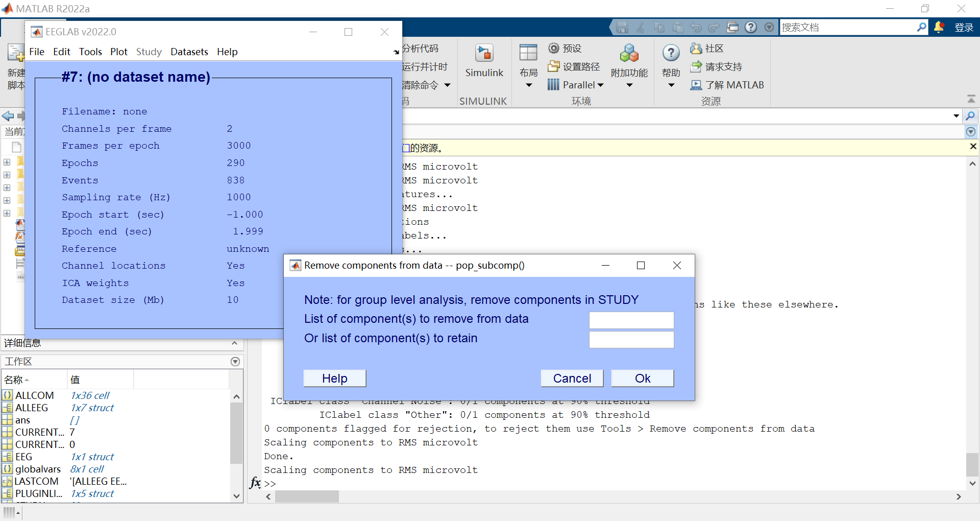
Task: Click the cut scissors icon
Action: tap(641, 27)
